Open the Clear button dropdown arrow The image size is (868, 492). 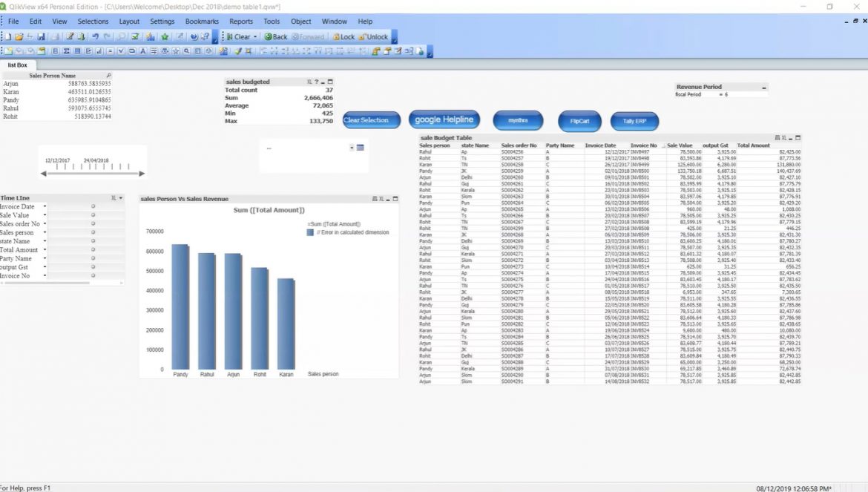[x=255, y=36]
